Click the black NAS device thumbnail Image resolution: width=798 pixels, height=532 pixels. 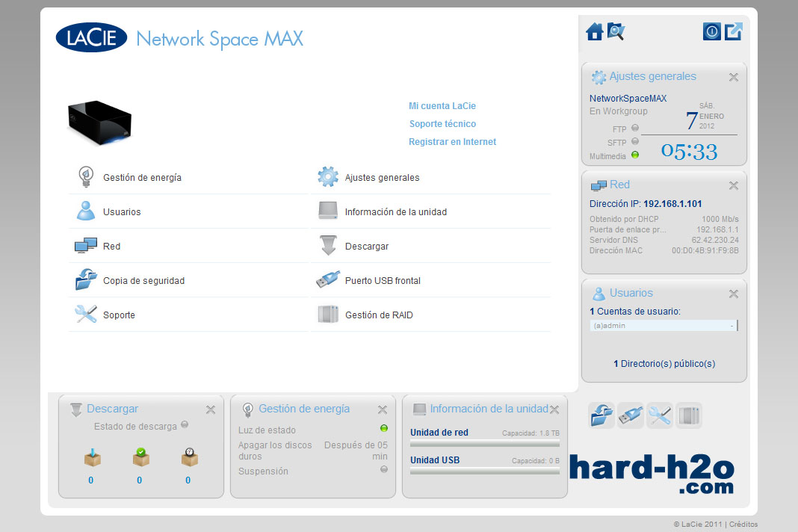[99, 123]
